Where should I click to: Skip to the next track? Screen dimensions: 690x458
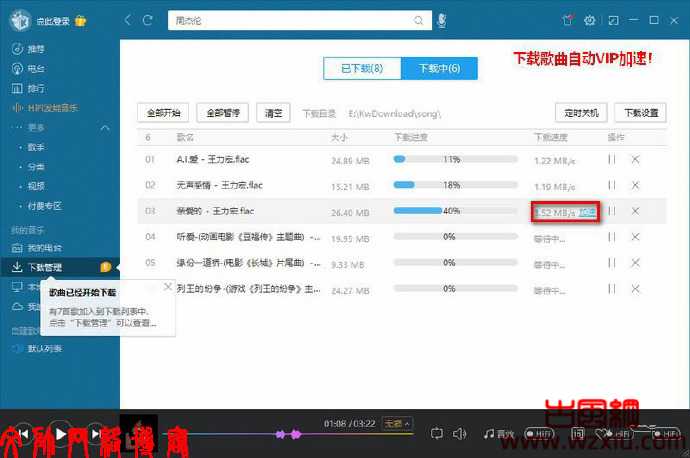[96, 434]
